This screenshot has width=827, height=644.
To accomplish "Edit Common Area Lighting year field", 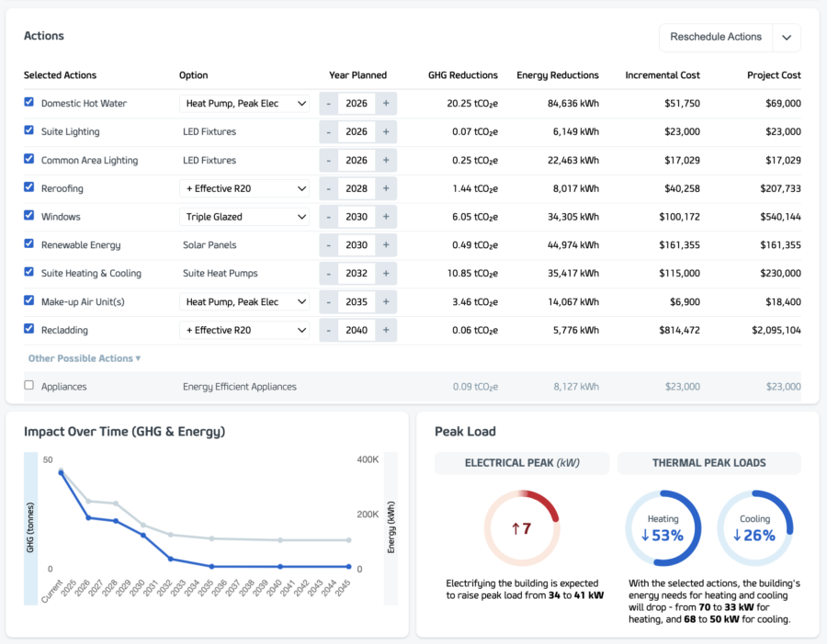I will (x=357, y=161).
